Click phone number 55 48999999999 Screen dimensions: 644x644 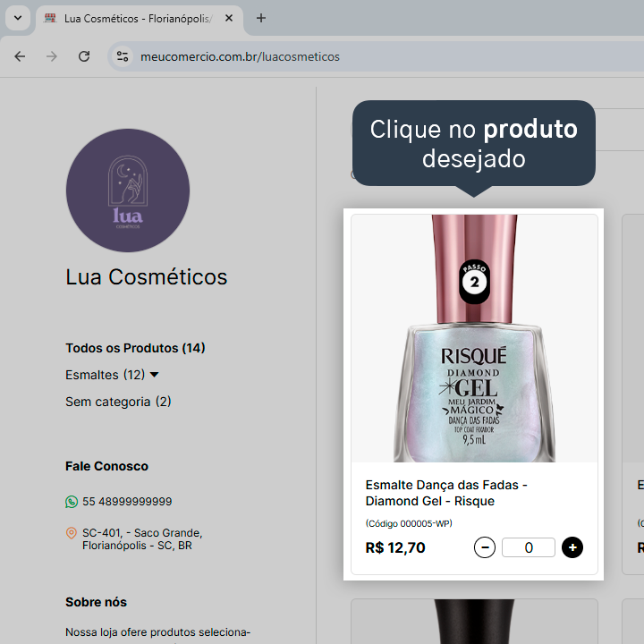(127, 502)
